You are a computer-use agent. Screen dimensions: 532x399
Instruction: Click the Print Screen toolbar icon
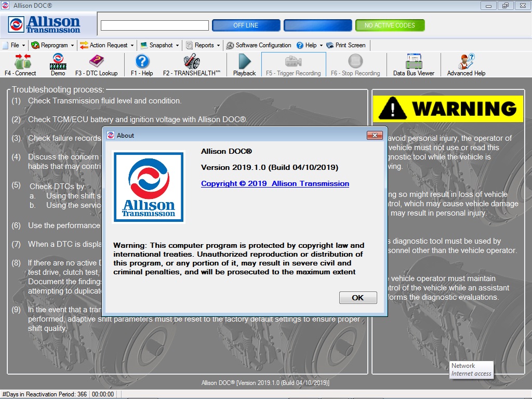347,45
